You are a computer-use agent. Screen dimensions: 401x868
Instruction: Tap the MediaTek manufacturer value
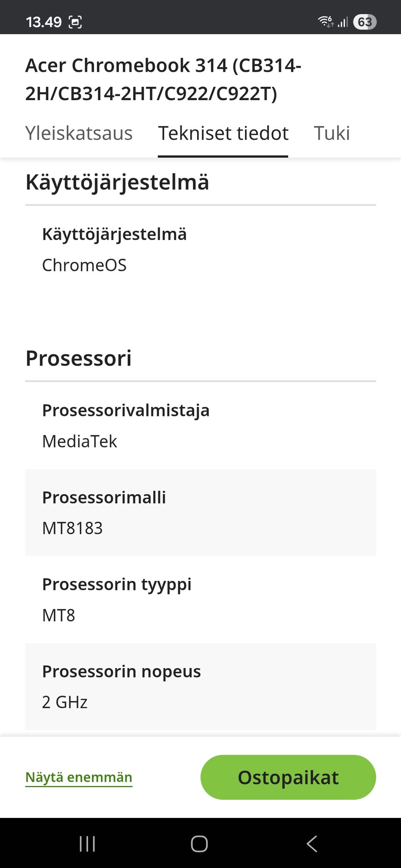coord(80,441)
